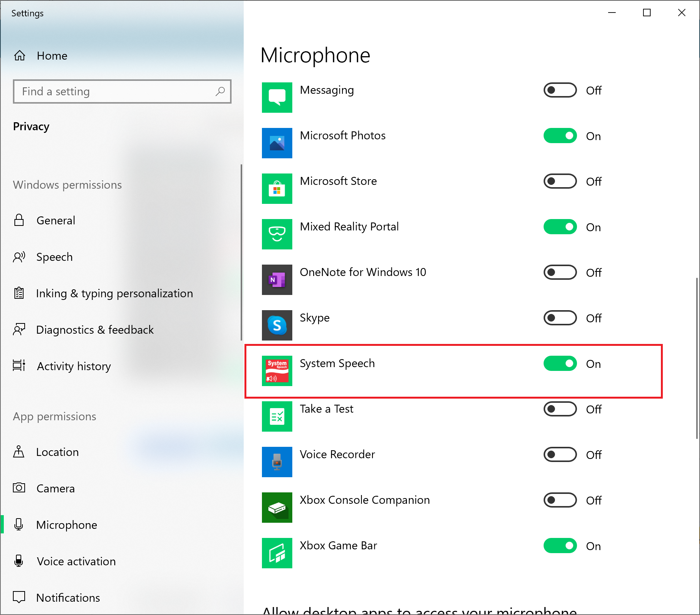The width and height of the screenshot is (700, 615).
Task: Click the search magnifier icon
Action: 220,91
